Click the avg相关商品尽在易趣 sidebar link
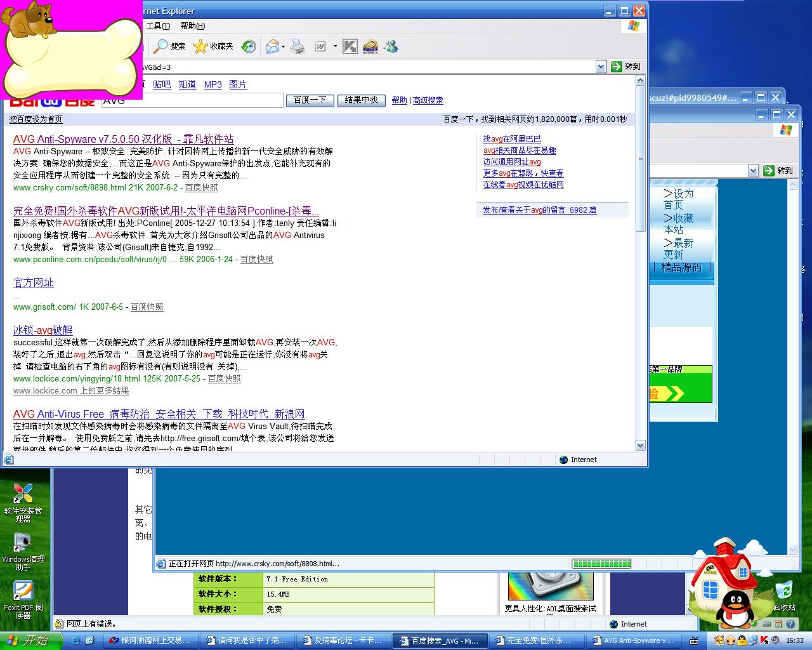812x650 pixels. (x=520, y=150)
